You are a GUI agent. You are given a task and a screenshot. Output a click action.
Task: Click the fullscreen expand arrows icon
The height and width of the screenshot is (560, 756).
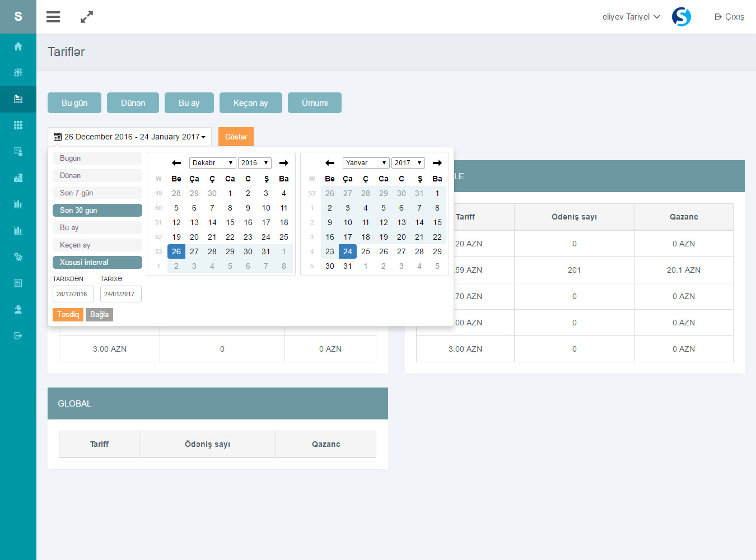(87, 17)
